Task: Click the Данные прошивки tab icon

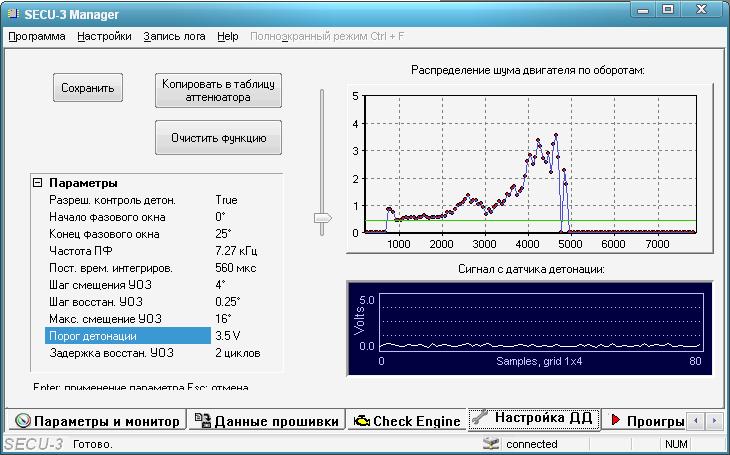Action: click(x=201, y=421)
